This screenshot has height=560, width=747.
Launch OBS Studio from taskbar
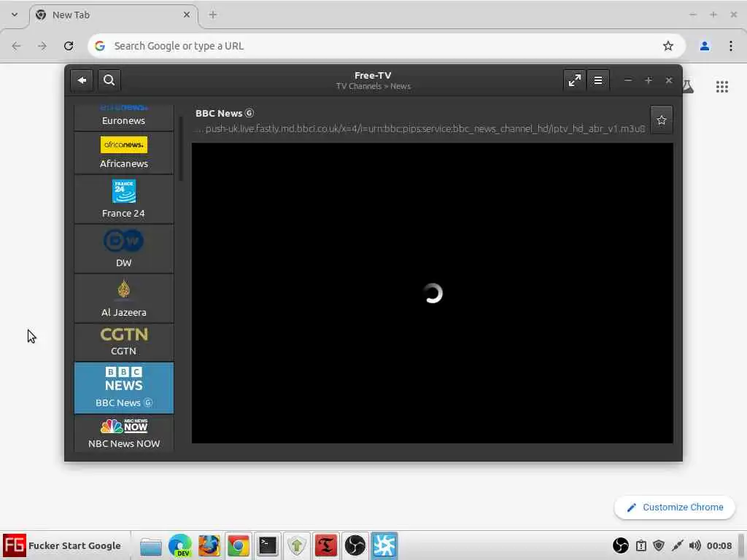click(x=355, y=545)
